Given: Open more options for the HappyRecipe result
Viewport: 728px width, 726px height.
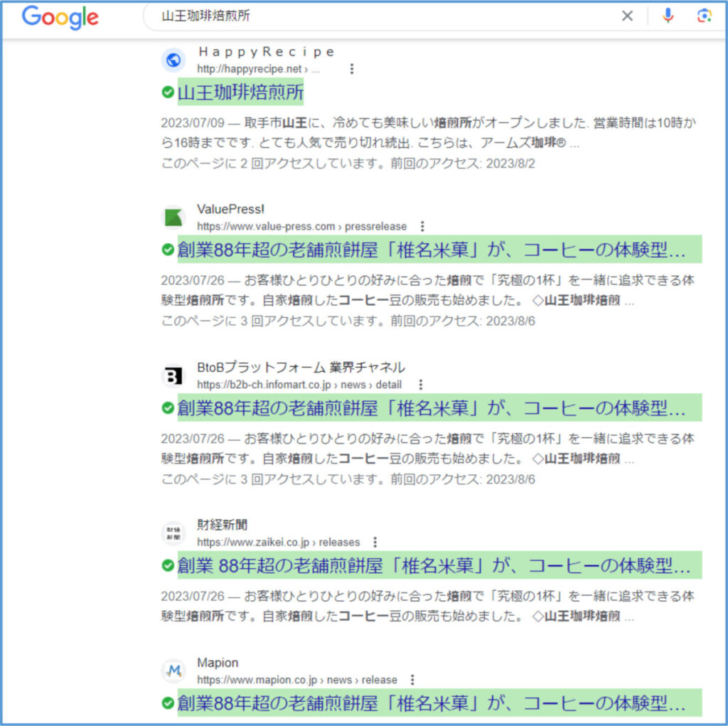Looking at the screenshot, I should pos(351,69).
